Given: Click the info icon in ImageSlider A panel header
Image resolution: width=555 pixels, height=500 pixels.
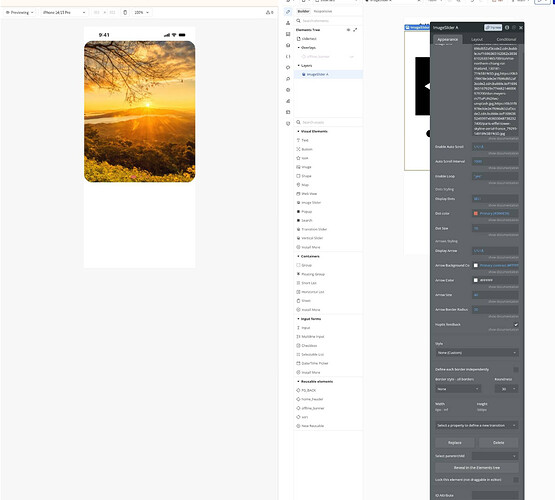Looking at the screenshot, I should (x=507, y=27).
